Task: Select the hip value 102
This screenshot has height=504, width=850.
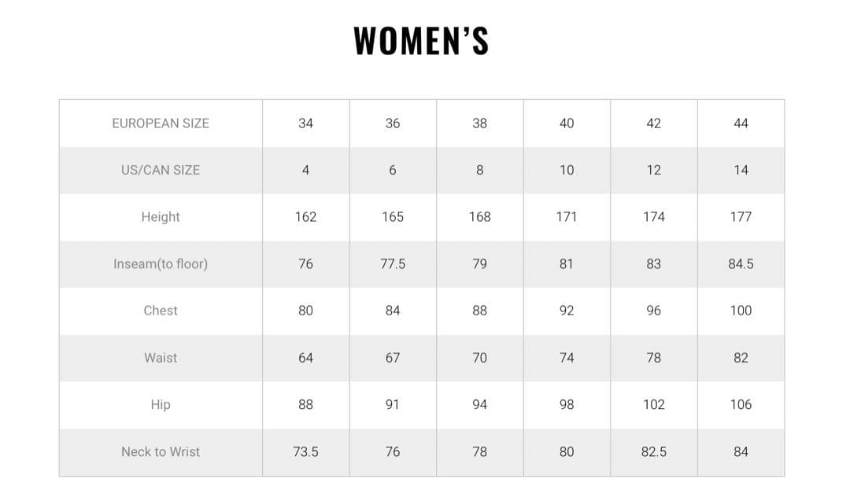Action: click(x=653, y=405)
